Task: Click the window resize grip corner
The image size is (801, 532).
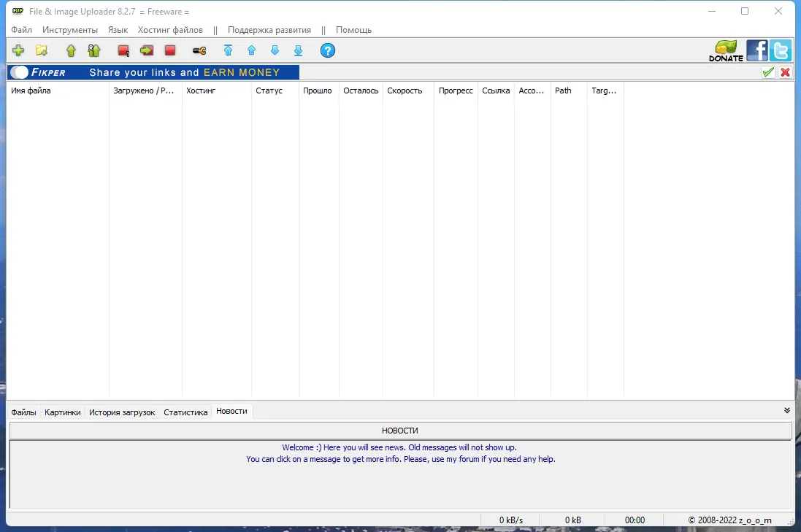Action: pos(791,521)
